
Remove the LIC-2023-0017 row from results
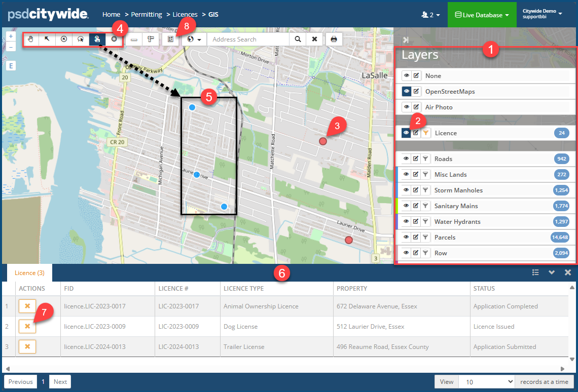[x=27, y=306]
